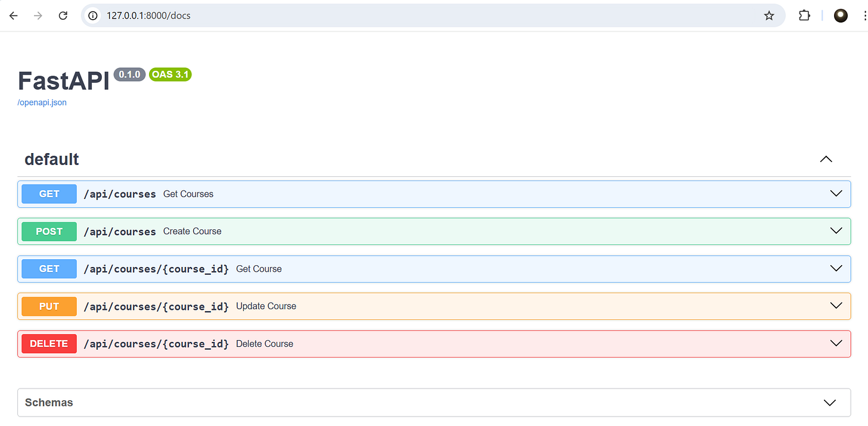Expand the Delete Course row chevron
The height and width of the screenshot is (426, 868).
(836, 344)
